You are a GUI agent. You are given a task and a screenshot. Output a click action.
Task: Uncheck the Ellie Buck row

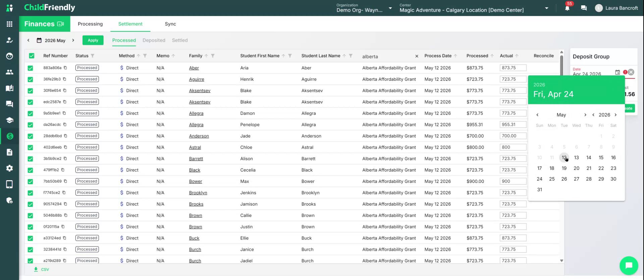(x=30, y=238)
